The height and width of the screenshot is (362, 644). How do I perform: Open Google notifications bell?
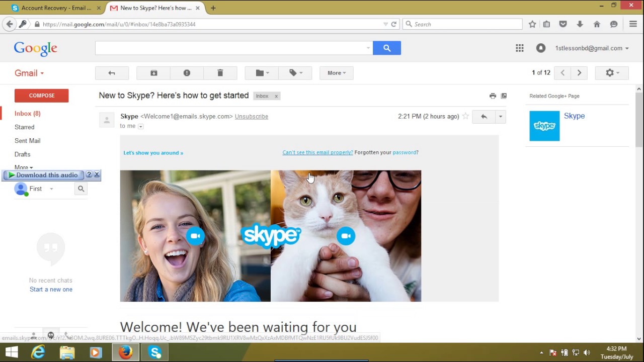click(541, 48)
